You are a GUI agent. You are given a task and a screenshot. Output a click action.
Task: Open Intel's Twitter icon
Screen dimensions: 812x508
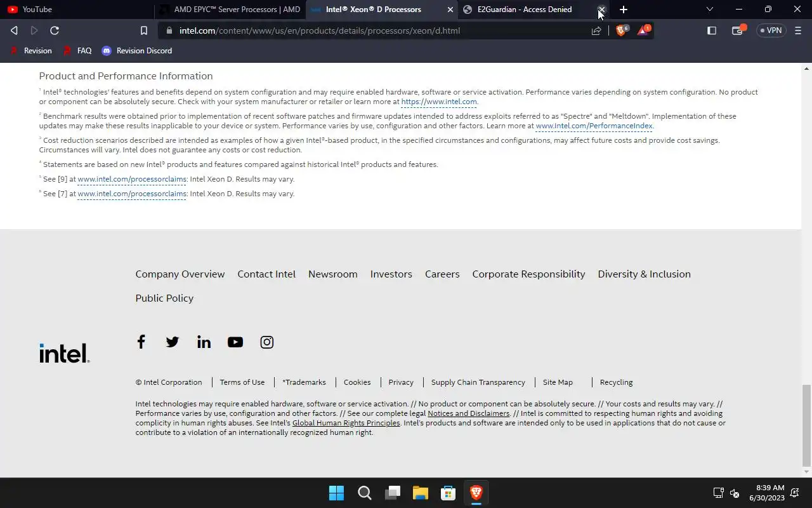[172, 342]
